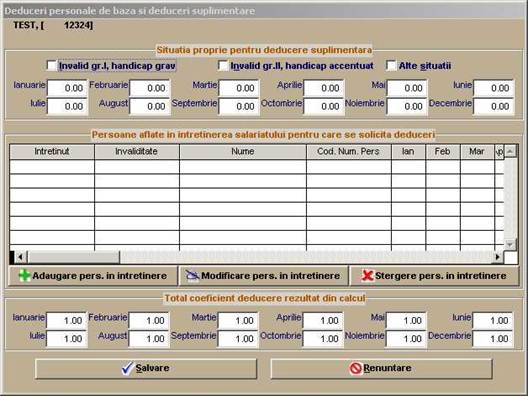Click the horizontal scrollbar thumb in the table
Image resolution: width=528 pixels, height=396 pixels.
(73, 257)
